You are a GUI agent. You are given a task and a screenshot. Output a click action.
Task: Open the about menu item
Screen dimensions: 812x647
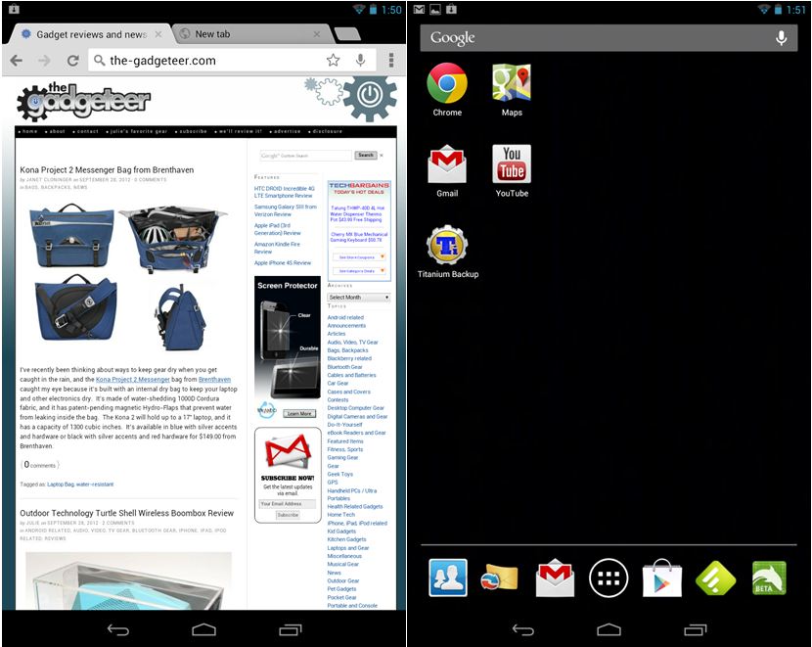pyautogui.click(x=56, y=131)
